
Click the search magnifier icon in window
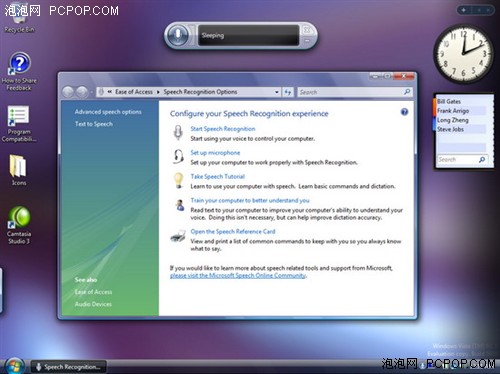tap(407, 92)
